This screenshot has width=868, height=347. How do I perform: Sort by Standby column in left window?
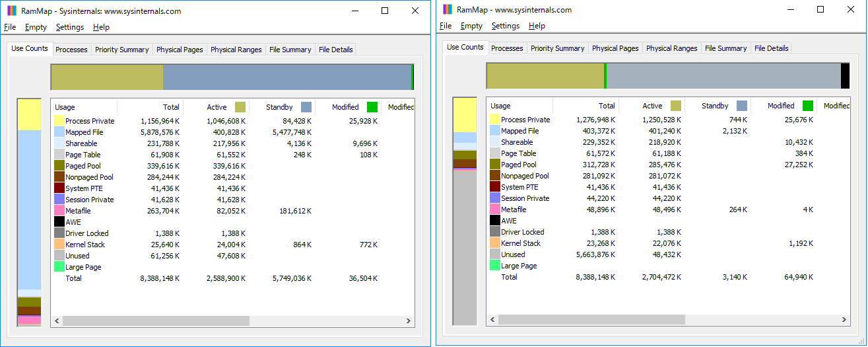coord(282,107)
